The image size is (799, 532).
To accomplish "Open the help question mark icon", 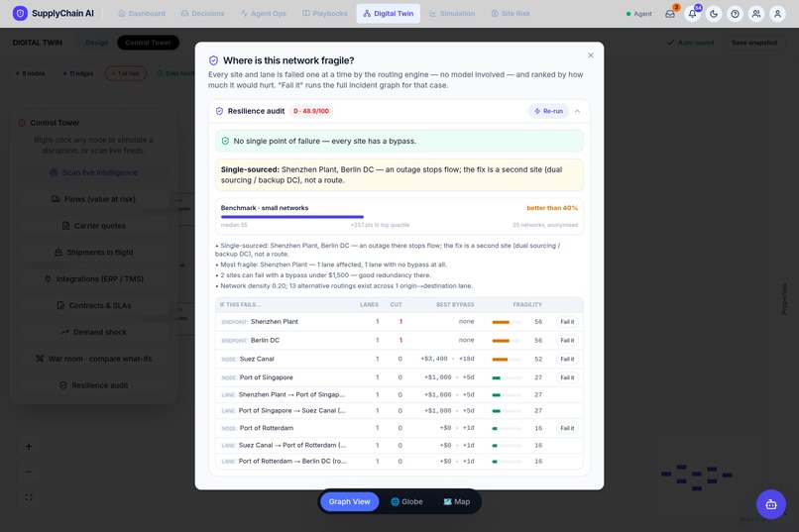I will click(735, 14).
